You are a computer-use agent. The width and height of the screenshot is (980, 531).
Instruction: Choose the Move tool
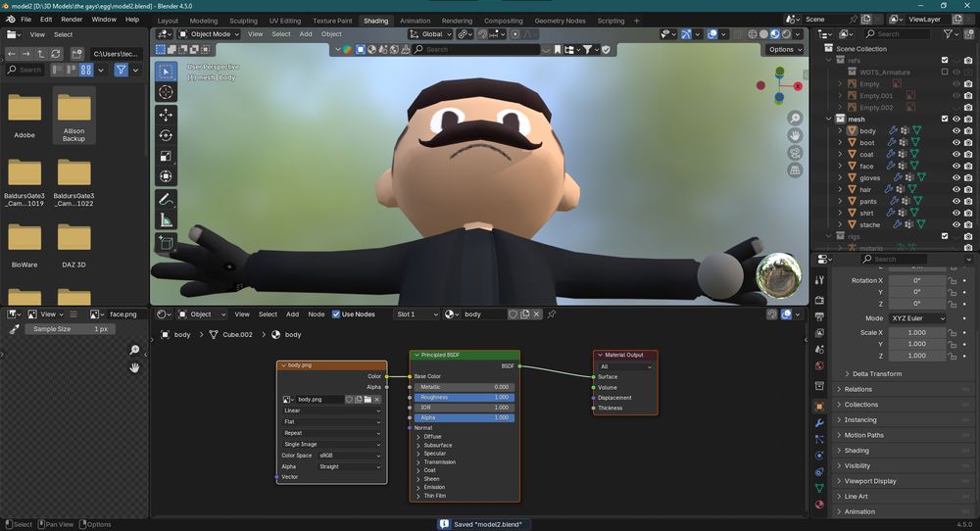(x=166, y=115)
